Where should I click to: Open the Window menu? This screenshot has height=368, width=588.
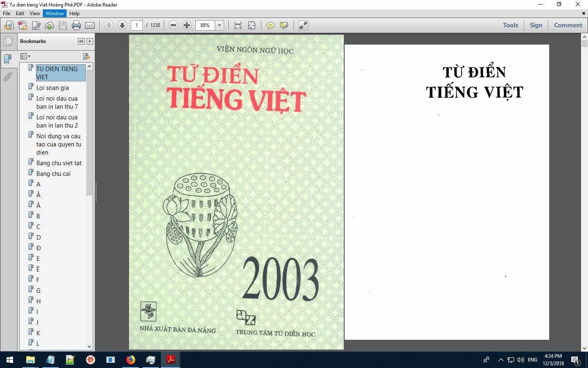tap(55, 13)
